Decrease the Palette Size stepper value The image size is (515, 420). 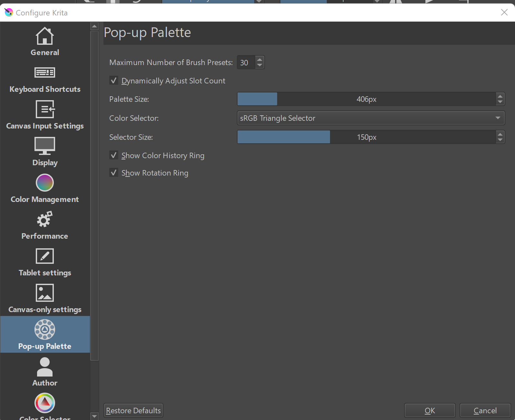pyautogui.click(x=500, y=102)
